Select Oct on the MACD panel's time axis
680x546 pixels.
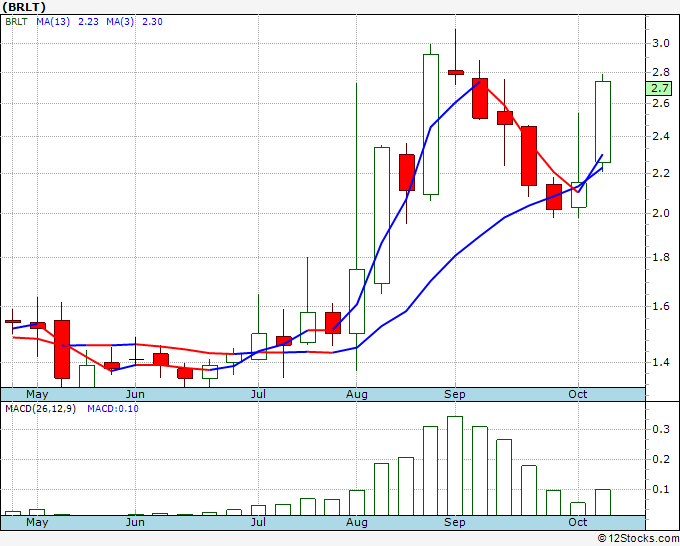[x=577, y=522]
